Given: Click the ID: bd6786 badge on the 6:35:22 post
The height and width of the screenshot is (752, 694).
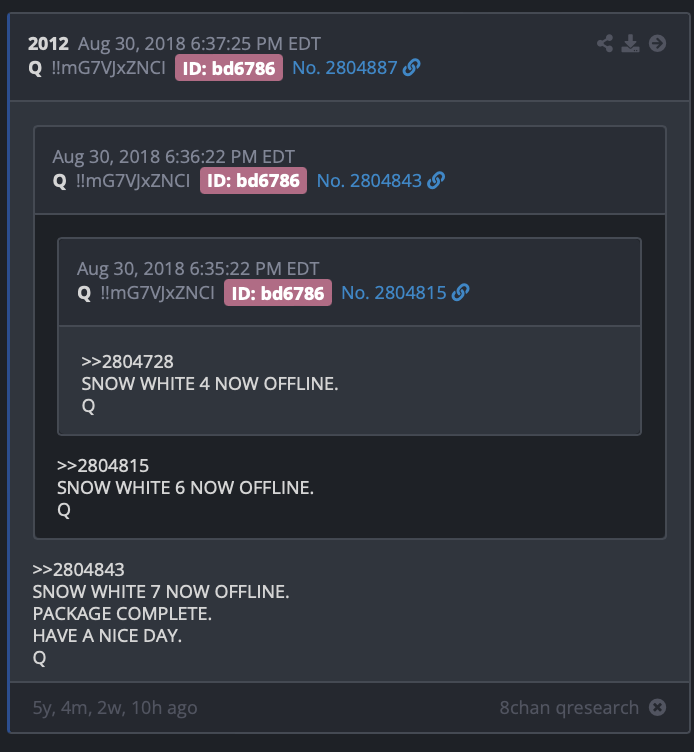Looking at the screenshot, I should point(278,293).
